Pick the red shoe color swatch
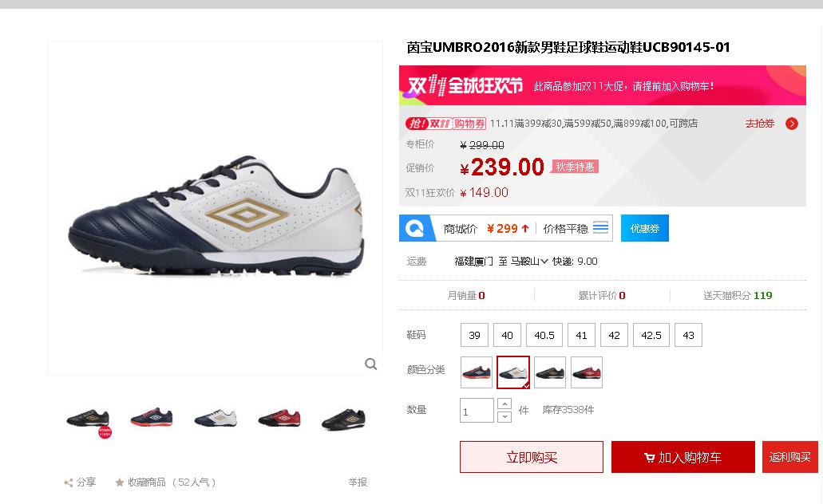This screenshot has height=504, width=823. (x=587, y=372)
